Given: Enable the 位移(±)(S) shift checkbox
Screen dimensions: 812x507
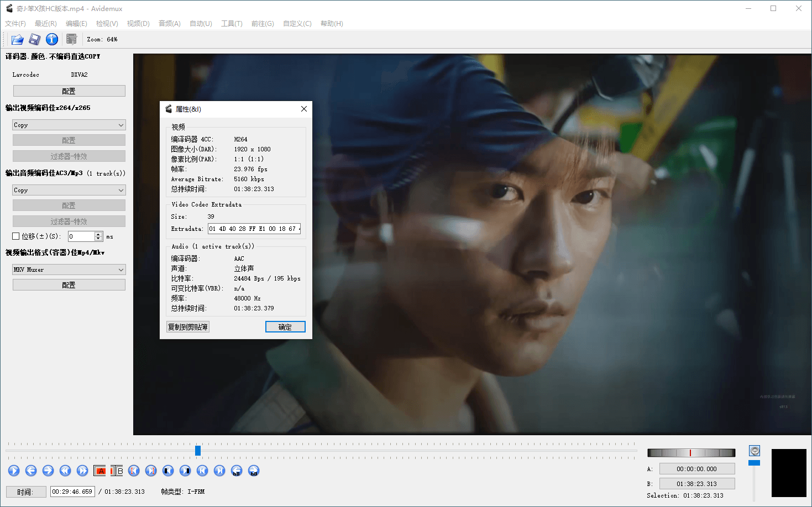Looking at the screenshot, I should pyautogui.click(x=15, y=236).
